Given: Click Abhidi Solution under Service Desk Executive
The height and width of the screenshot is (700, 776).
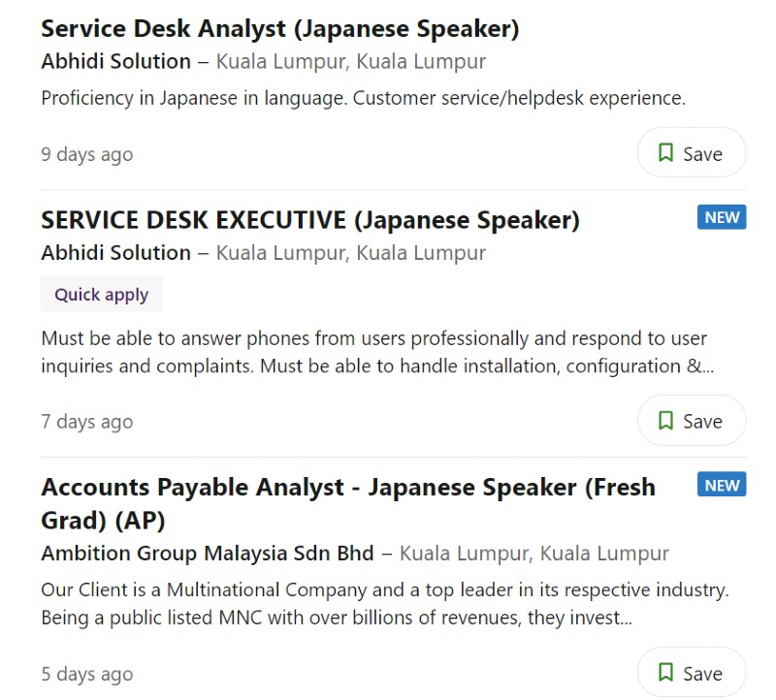Looking at the screenshot, I should (x=115, y=253).
